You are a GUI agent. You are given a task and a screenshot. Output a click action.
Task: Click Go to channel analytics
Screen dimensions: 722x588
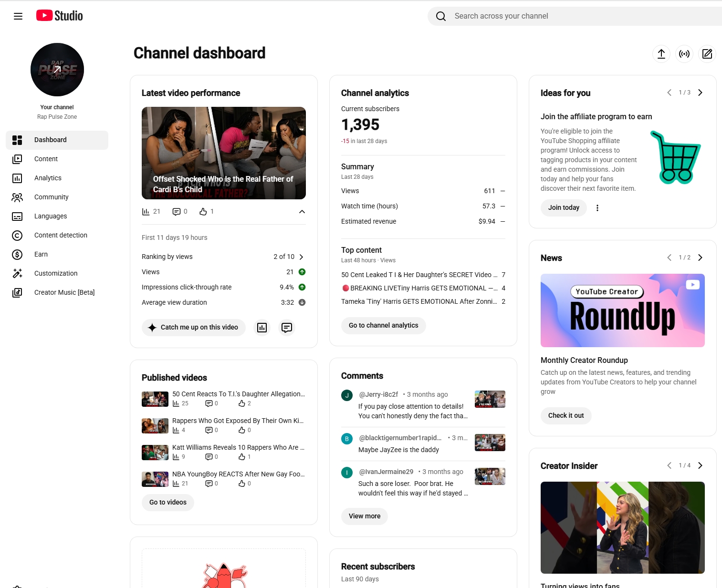384,326
